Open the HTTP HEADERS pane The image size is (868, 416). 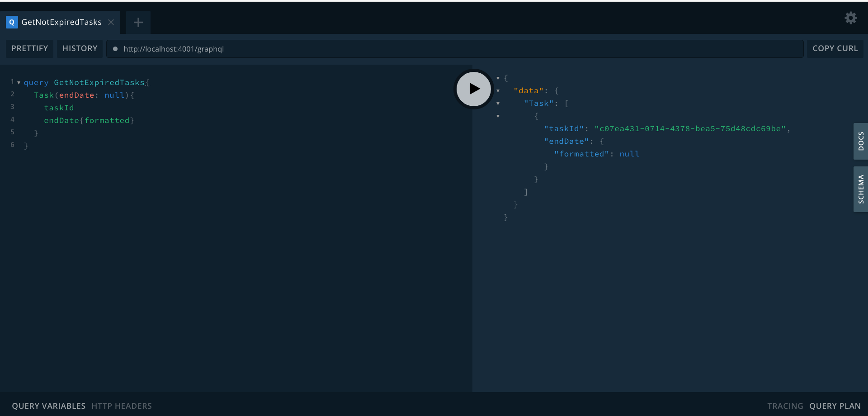(x=122, y=406)
